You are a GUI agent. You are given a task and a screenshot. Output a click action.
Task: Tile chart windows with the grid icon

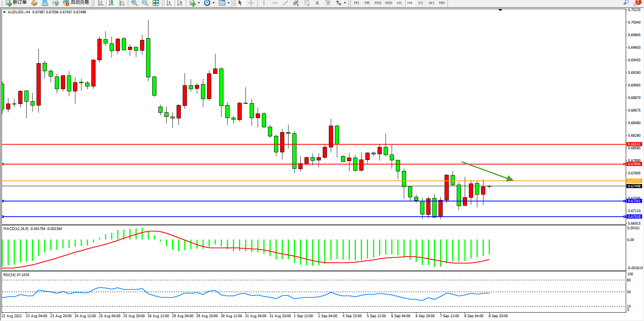coord(156,3)
